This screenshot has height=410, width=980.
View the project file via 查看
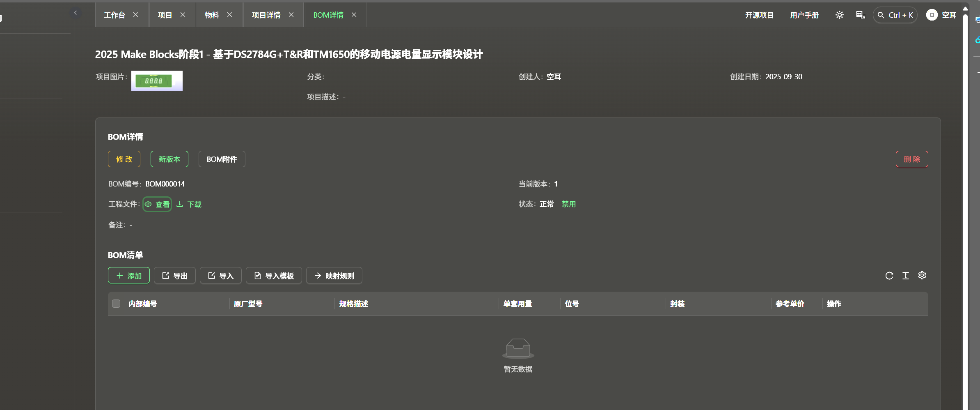coord(158,204)
